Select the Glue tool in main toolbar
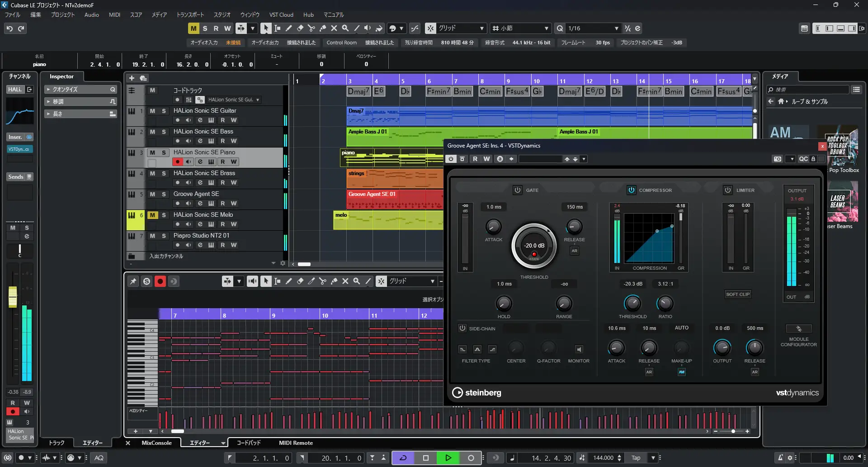 coord(322,29)
